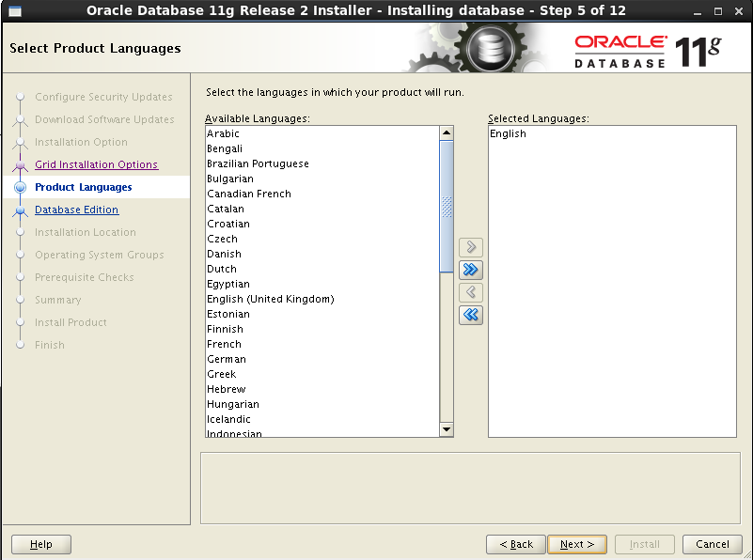Go to the Database Edition step
The width and height of the screenshot is (753, 560).
pos(76,210)
